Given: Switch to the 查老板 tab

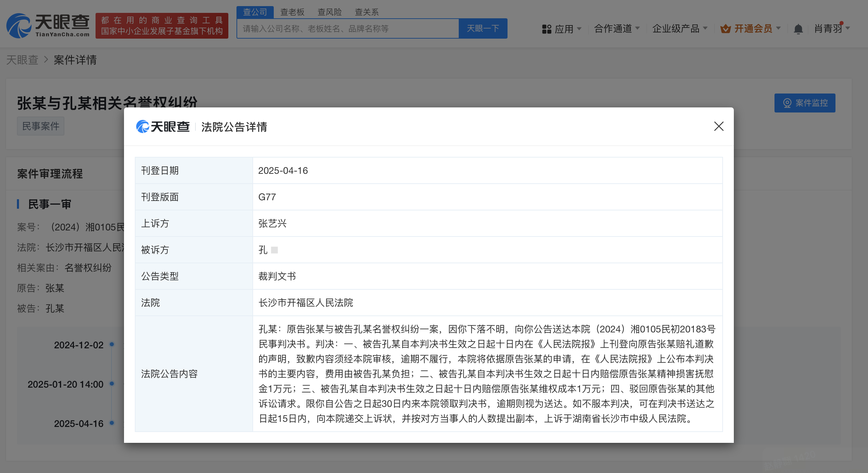Looking at the screenshot, I should tap(292, 12).
